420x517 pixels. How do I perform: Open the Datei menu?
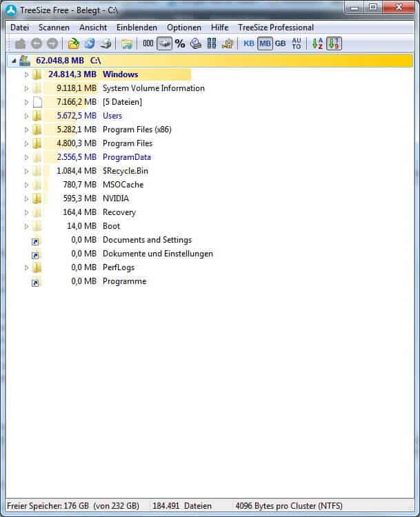tap(20, 28)
